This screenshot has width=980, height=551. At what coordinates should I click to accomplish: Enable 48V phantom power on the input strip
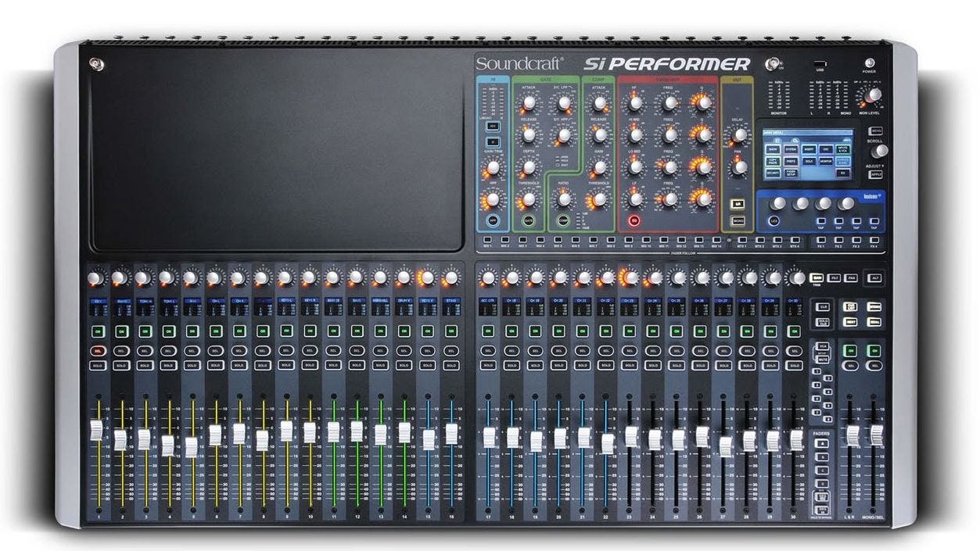(492, 125)
